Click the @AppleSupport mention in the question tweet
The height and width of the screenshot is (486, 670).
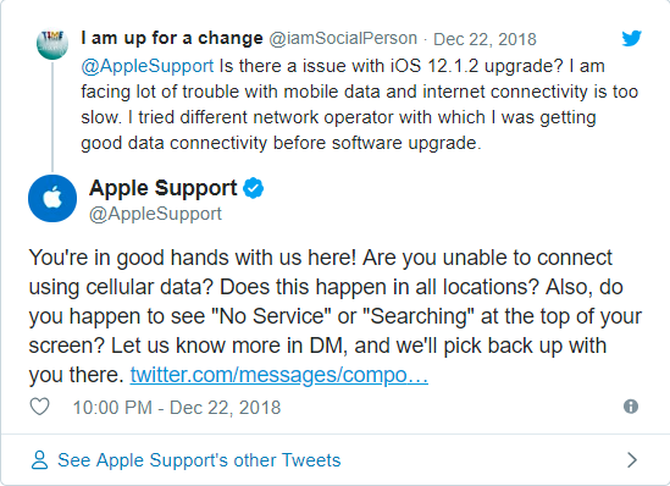(148, 66)
